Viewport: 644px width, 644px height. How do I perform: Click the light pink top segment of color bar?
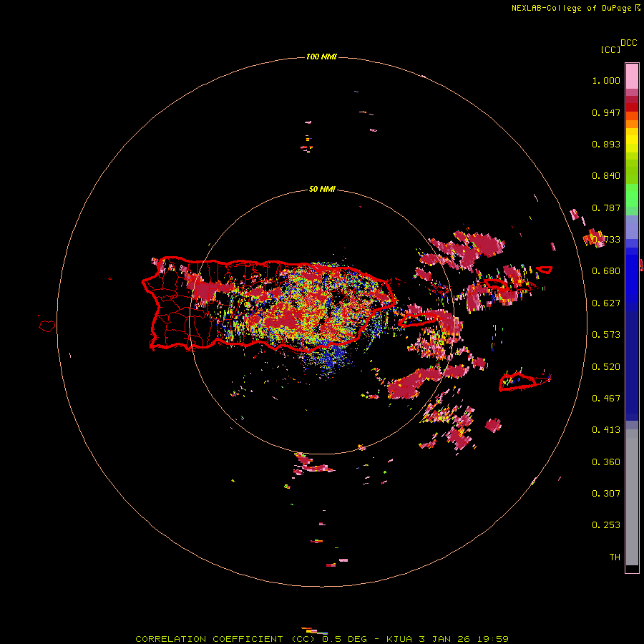click(x=632, y=77)
